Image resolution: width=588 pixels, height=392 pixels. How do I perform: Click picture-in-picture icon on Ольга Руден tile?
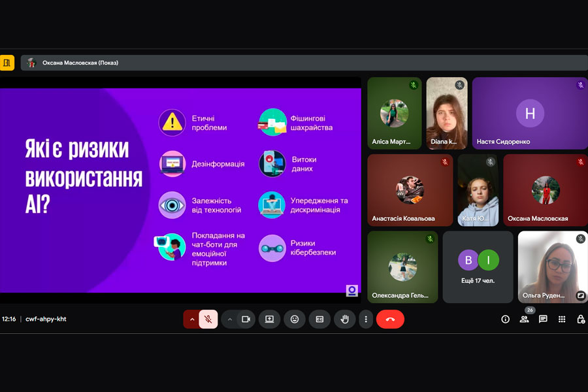point(581,295)
